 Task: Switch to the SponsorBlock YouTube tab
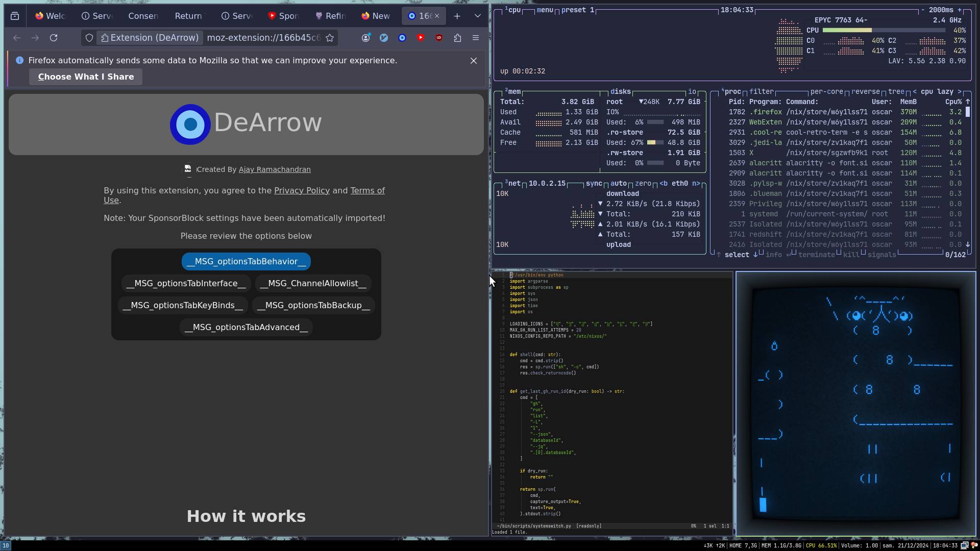(x=283, y=16)
